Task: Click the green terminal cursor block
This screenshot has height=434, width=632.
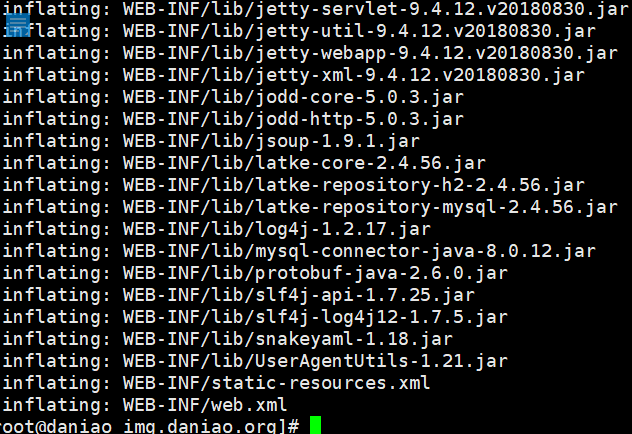Action: [316, 426]
